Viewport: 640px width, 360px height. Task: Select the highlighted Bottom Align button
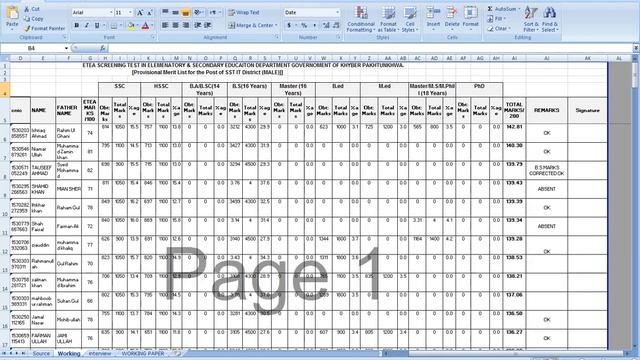tap(185, 13)
